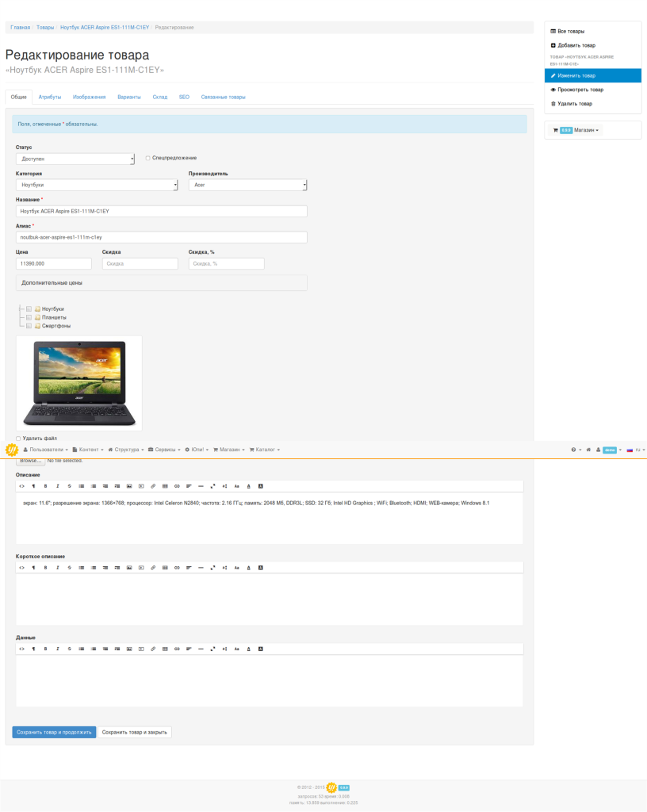Insert ordered list in Данные editor
This screenshot has height=812, width=647.
(x=94, y=649)
